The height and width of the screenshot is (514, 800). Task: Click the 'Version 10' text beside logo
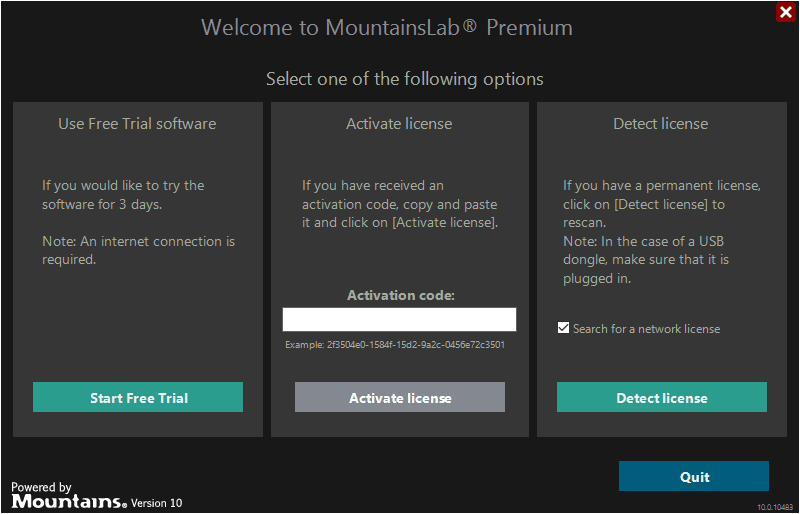click(x=157, y=503)
